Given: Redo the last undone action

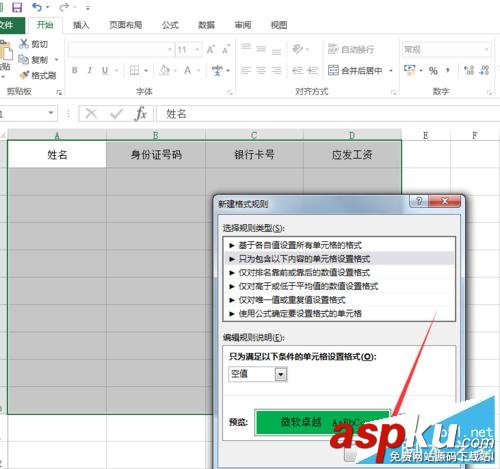Looking at the screenshot, I should pos(64,7).
